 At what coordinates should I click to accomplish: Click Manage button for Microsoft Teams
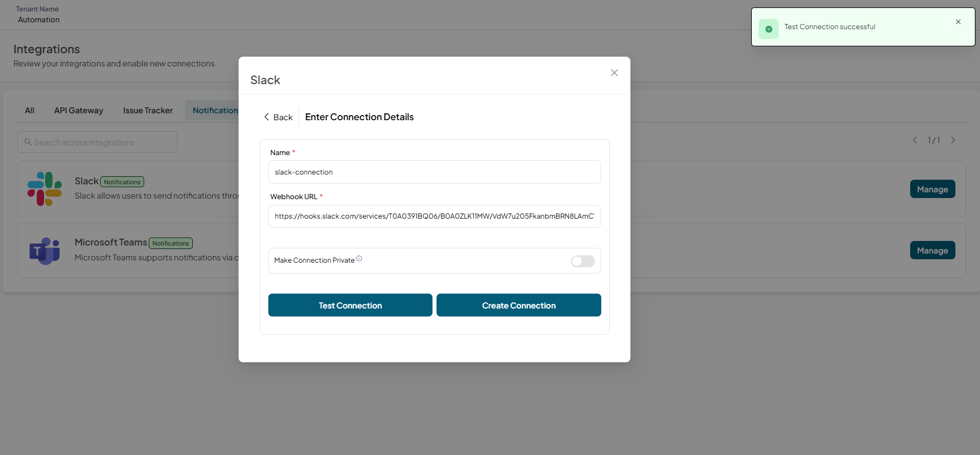[933, 250]
